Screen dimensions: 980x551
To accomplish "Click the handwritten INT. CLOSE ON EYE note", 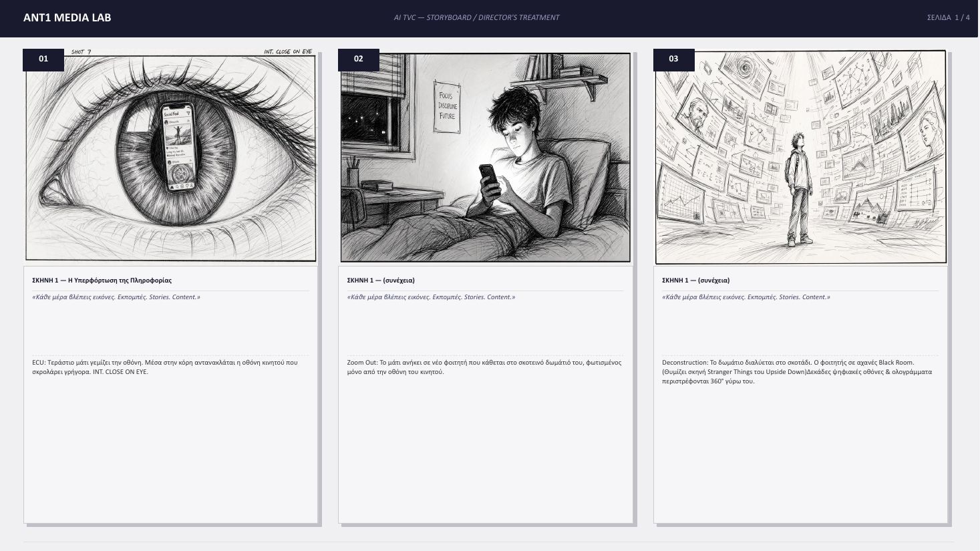I will click(288, 52).
